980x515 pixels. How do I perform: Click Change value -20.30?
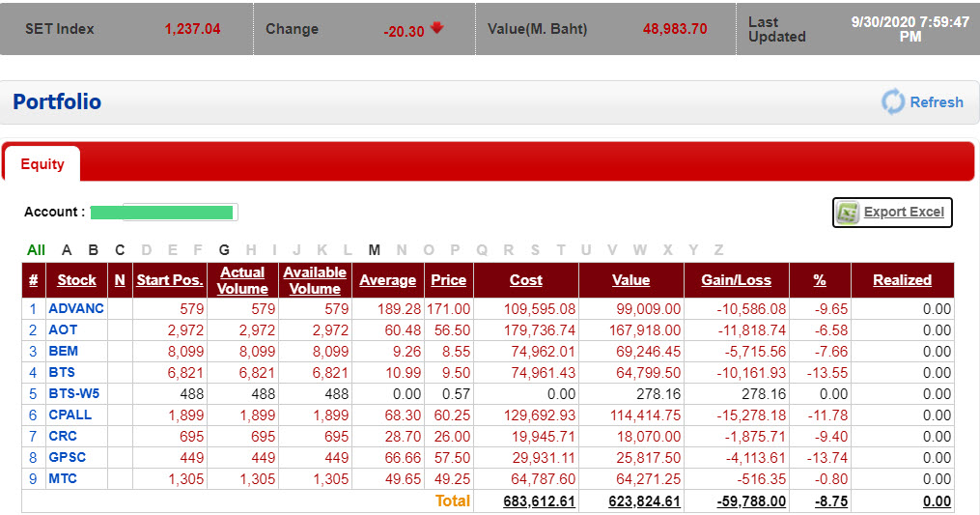click(404, 31)
